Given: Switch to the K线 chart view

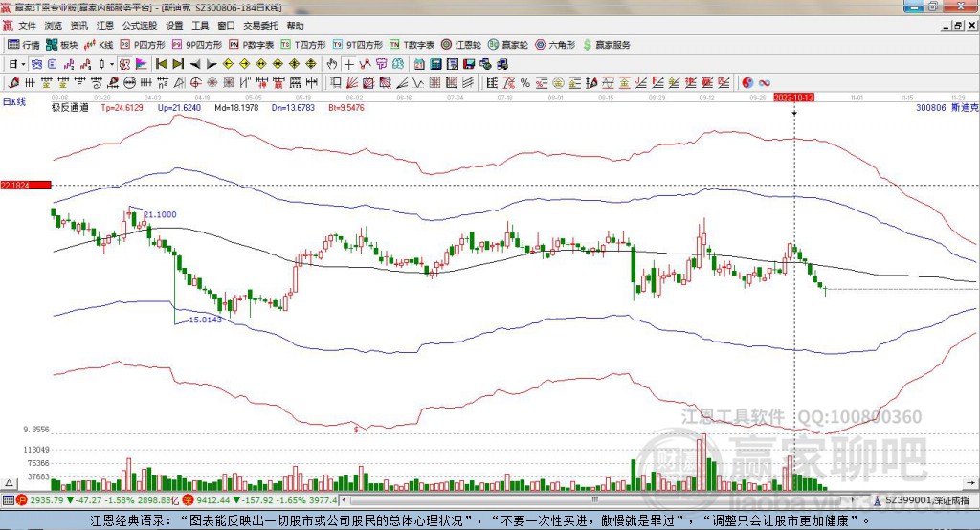Looking at the screenshot, I should [x=99, y=45].
